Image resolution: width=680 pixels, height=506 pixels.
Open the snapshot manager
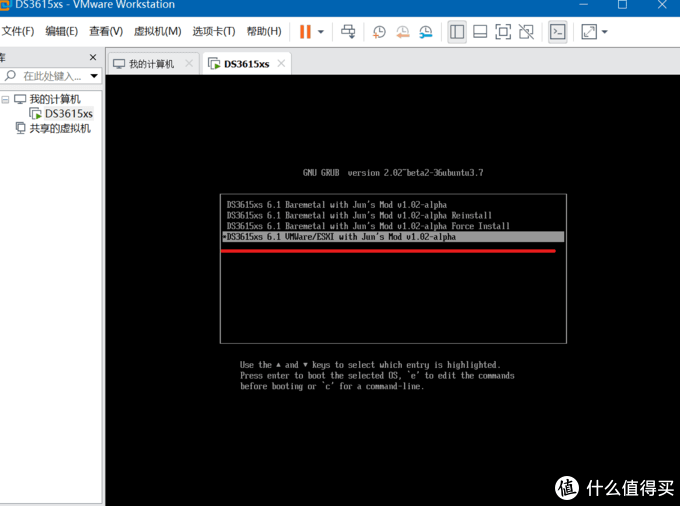point(426,32)
